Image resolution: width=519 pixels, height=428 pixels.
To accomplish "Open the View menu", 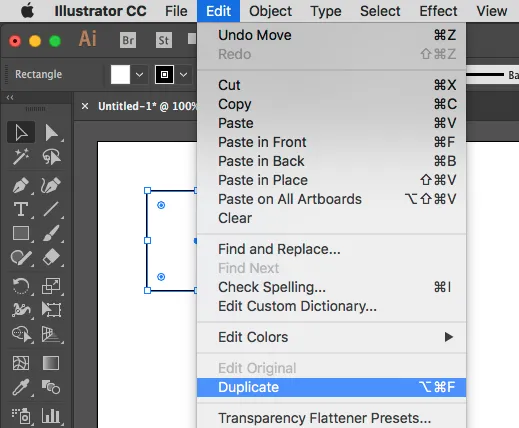I will [x=492, y=11].
